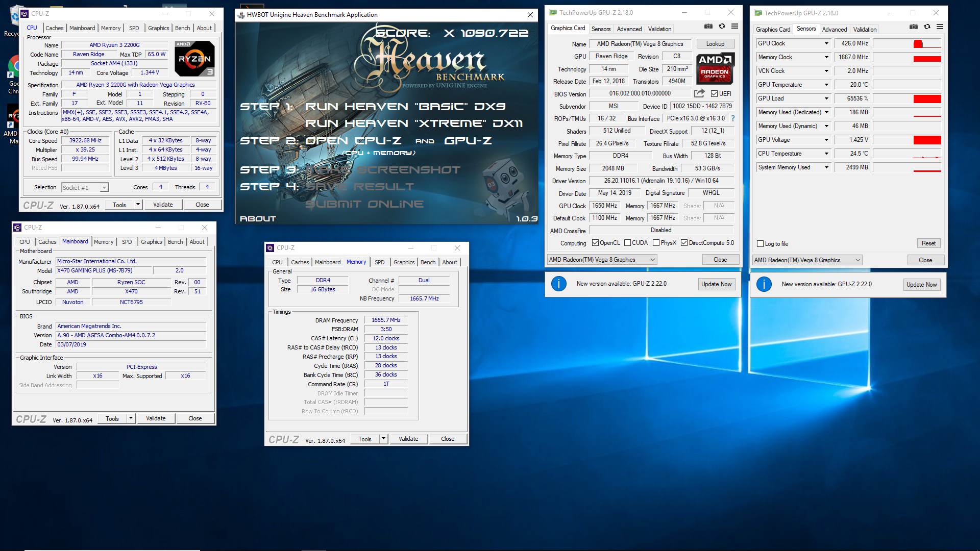Click the GPU Voltage sensor graph

coord(907,140)
